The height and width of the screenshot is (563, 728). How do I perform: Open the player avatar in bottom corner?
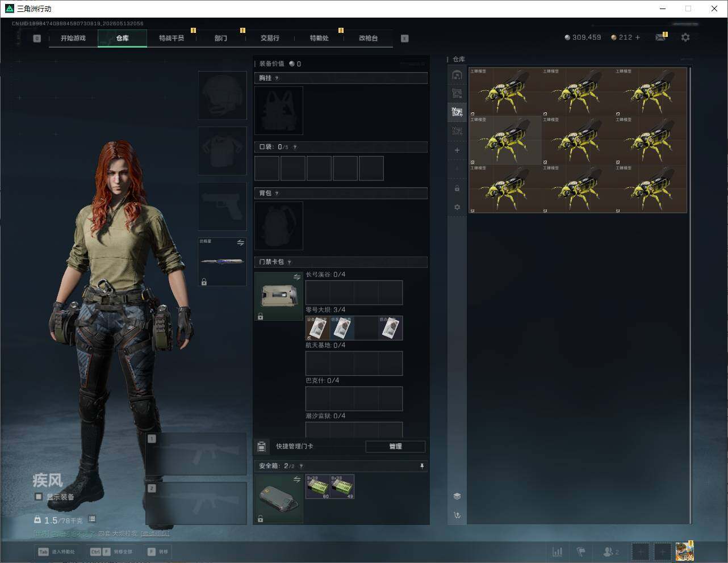point(684,551)
